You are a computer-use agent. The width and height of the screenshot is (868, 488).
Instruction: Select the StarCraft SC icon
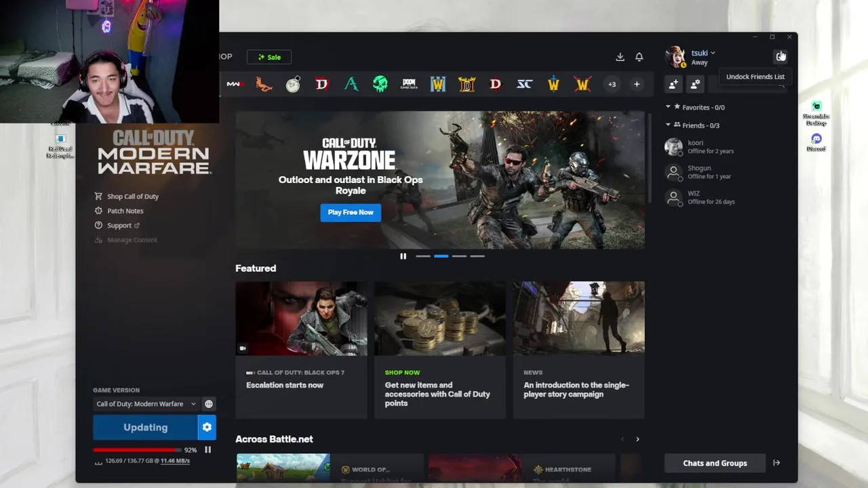(525, 84)
